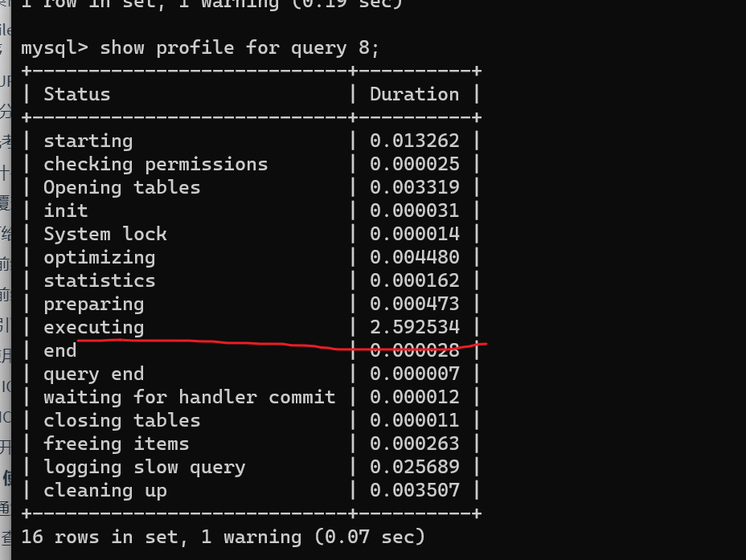Click the 'statistics' status text
This screenshot has width=746, height=560.
point(99,281)
